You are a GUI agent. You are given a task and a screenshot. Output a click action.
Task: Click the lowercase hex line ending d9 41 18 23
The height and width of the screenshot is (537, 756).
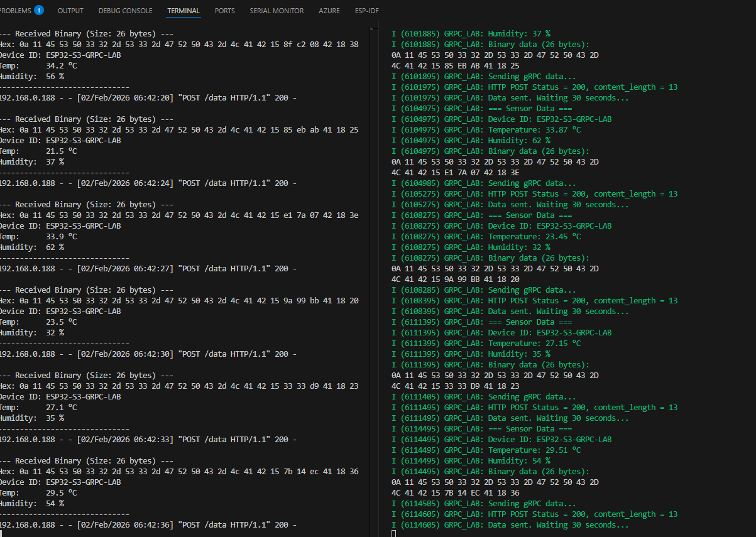tap(179, 386)
